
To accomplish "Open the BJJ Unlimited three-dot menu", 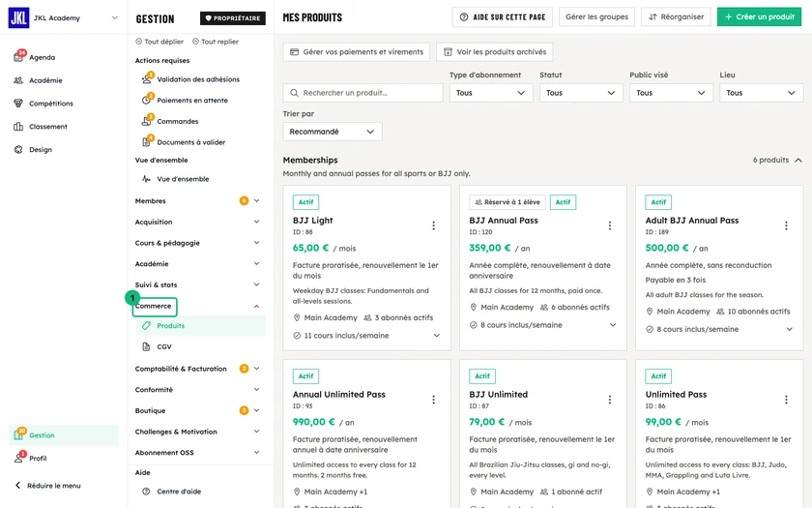I will (x=610, y=400).
